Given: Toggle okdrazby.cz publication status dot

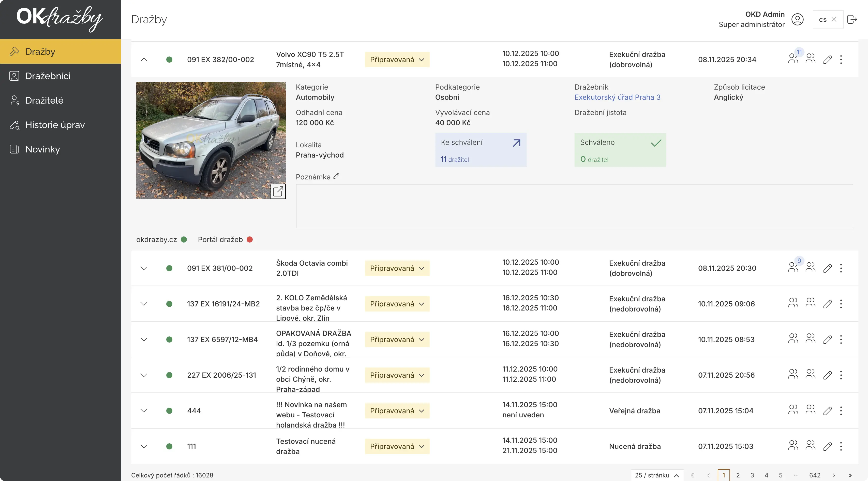Looking at the screenshot, I should pyautogui.click(x=184, y=239).
